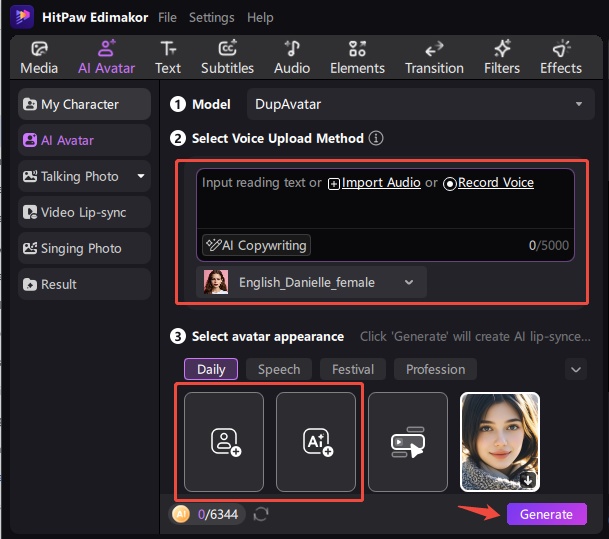Image resolution: width=609 pixels, height=539 pixels.
Task: Open the Filters panel
Action: tap(502, 57)
